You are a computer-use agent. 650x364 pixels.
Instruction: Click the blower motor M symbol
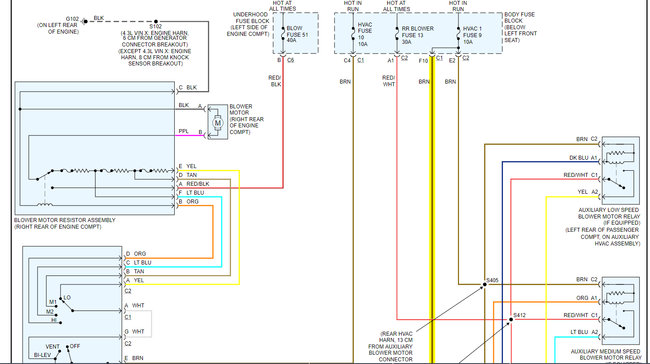coord(218,122)
